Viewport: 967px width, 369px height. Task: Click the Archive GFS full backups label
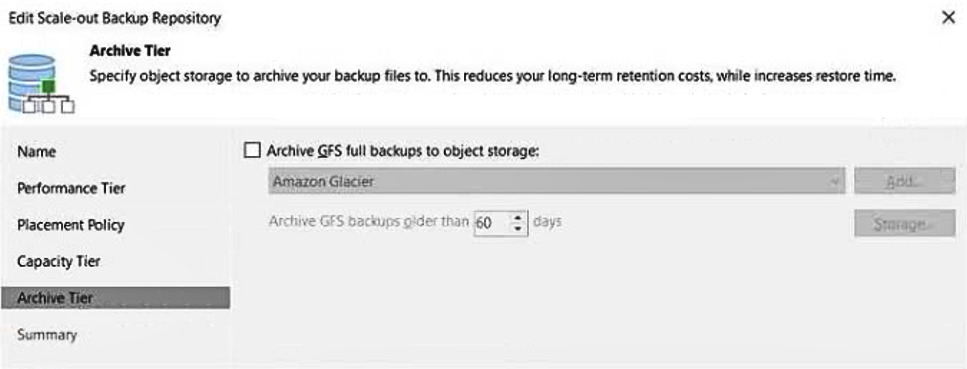(x=403, y=151)
